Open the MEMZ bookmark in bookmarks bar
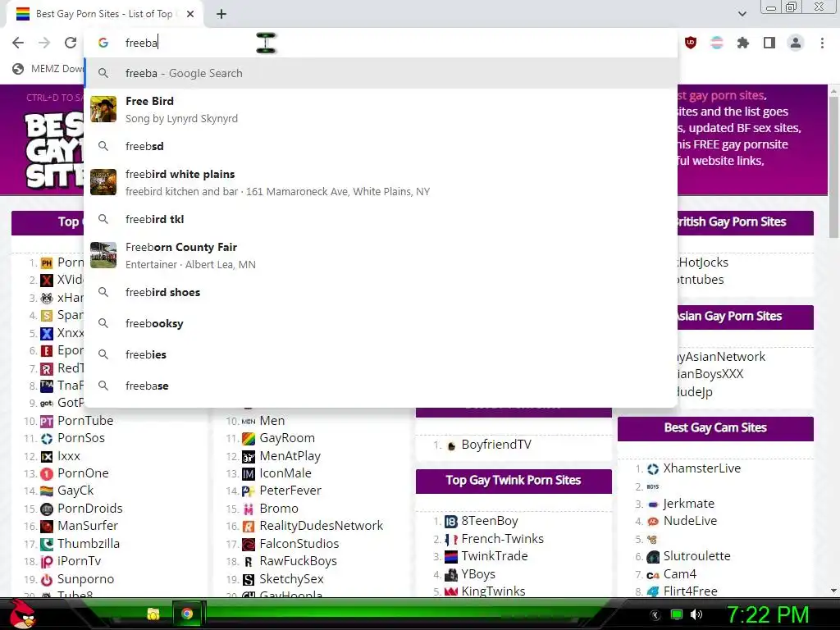The image size is (840, 630). [x=48, y=69]
